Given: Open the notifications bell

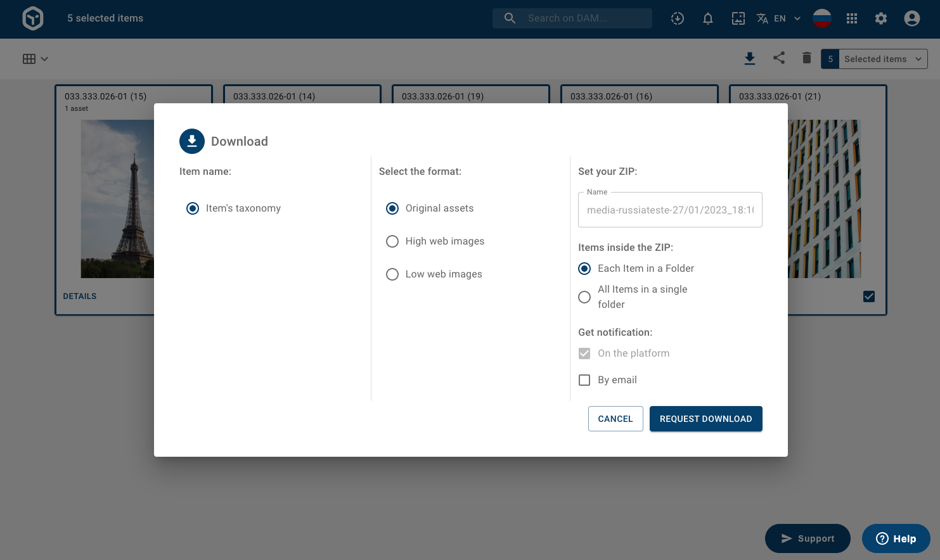Looking at the screenshot, I should [708, 18].
